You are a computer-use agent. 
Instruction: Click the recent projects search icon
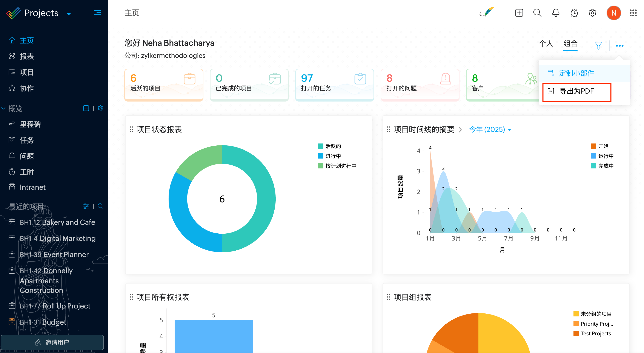tap(100, 206)
